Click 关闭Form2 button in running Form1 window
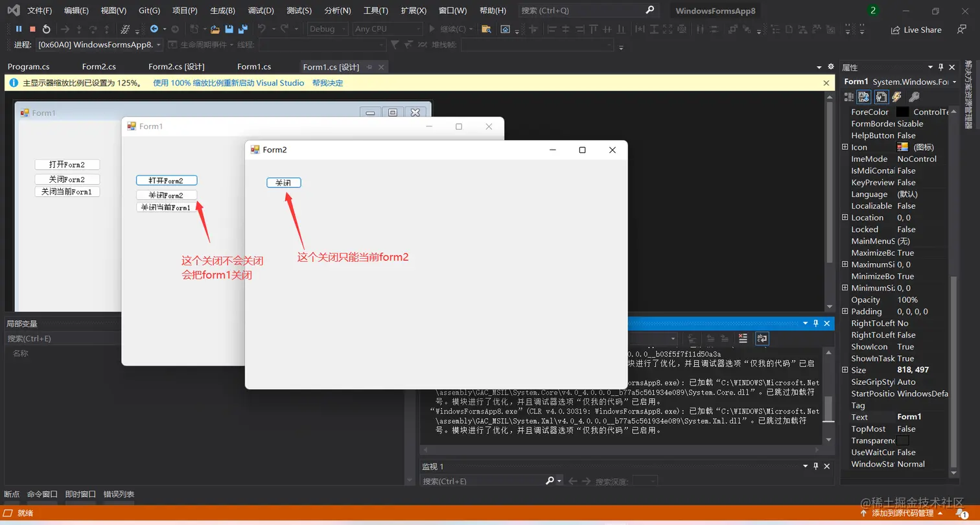980x525 pixels. pyautogui.click(x=167, y=195)
